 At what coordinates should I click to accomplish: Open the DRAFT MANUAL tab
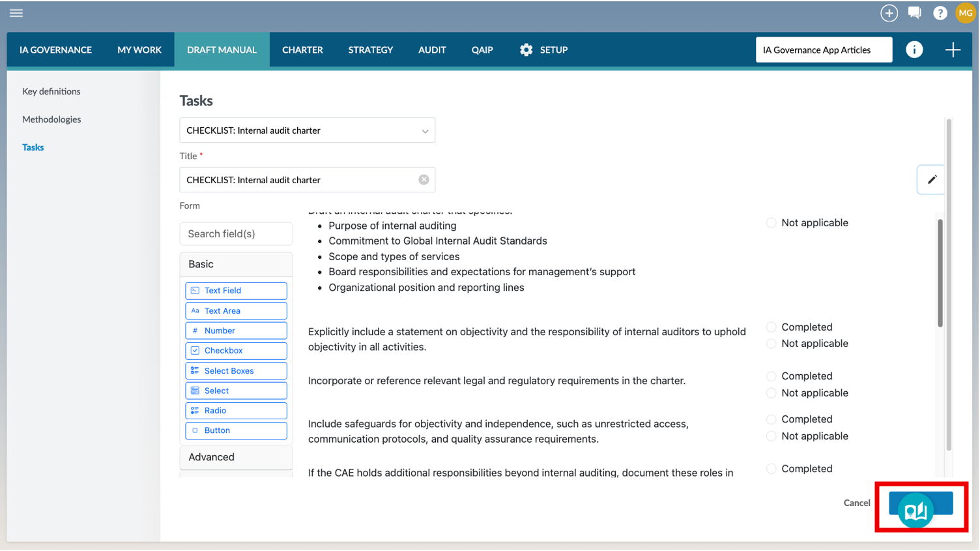(222, 50)
